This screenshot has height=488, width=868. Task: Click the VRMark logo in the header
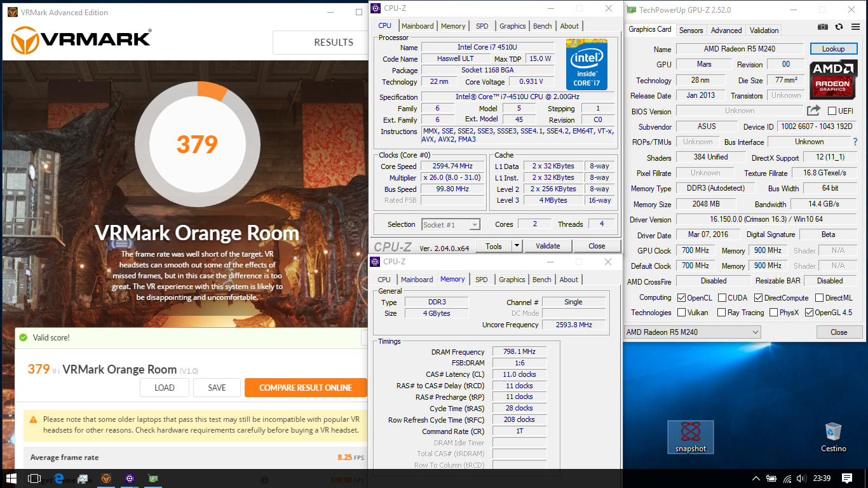tap(81, 39)
